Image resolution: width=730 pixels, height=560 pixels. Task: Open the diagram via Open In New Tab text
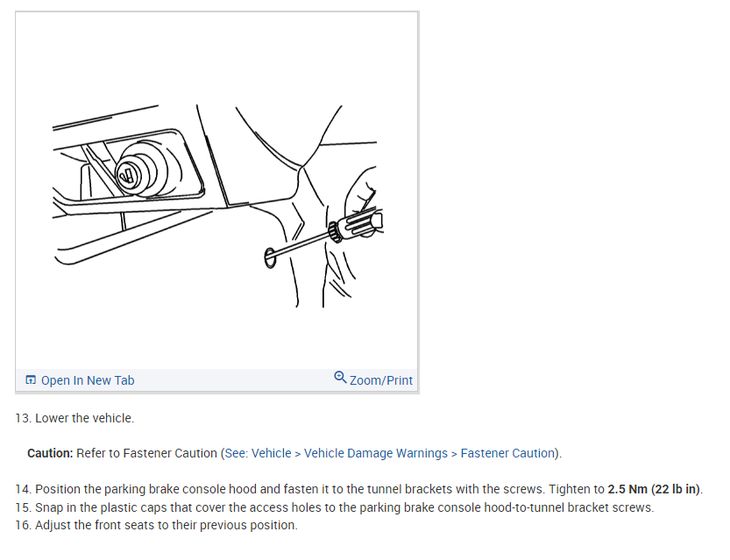pyautogui.click(x=88, y=380)
